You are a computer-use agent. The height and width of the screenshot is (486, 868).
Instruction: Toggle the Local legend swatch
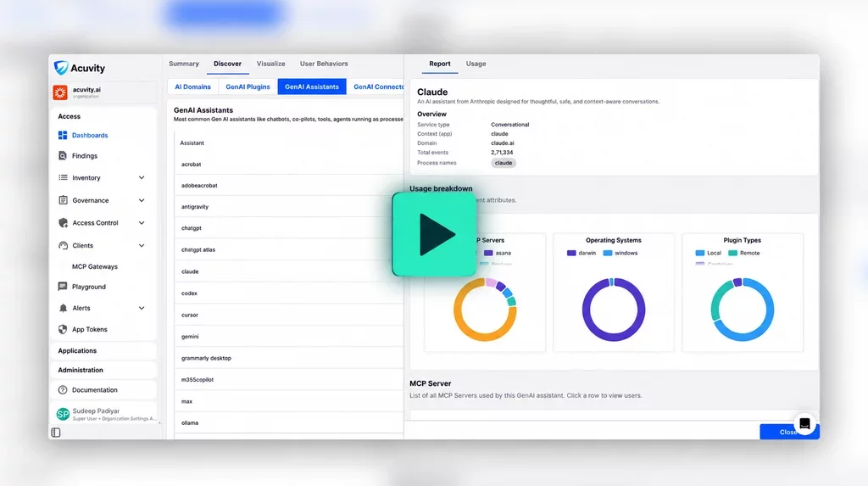pos(699,253)
